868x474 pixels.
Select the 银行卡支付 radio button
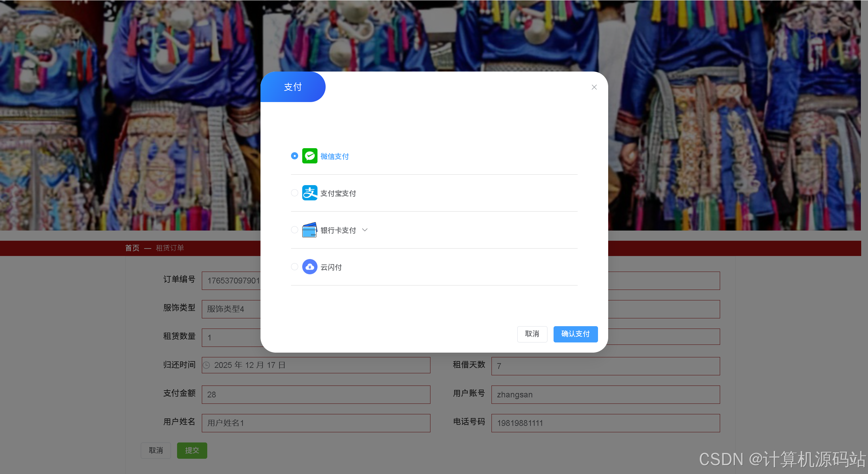click(294, 230)
